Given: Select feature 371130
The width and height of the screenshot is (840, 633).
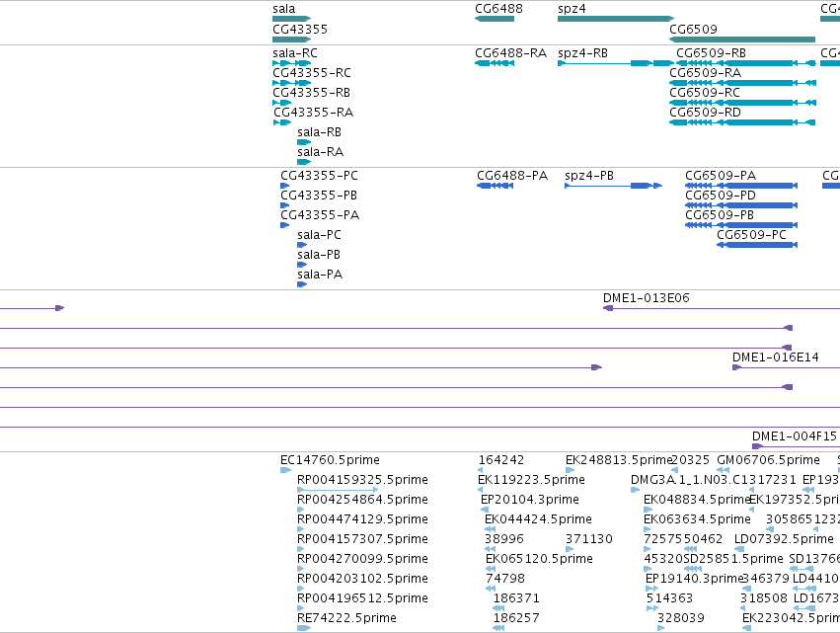Looking at the screenshot, I should [570, 549].
